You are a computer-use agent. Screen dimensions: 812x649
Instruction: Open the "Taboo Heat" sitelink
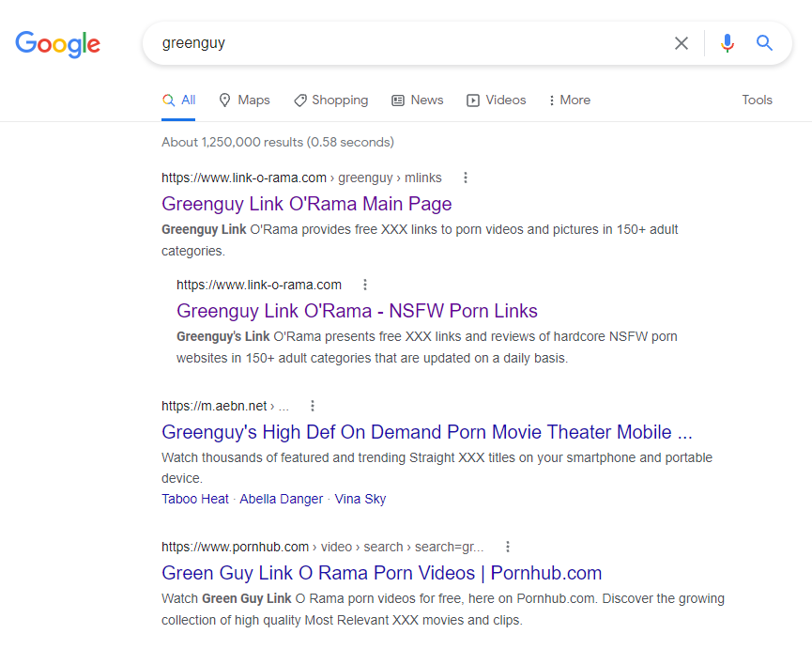[x=195, y=499]
